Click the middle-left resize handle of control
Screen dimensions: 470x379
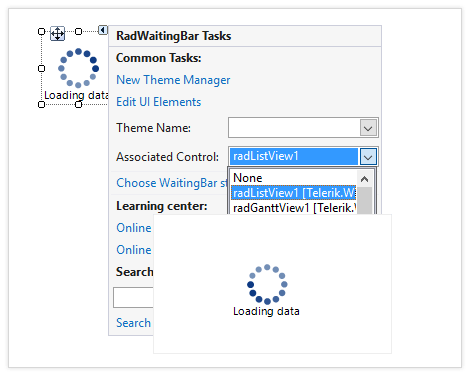(41, 68)
